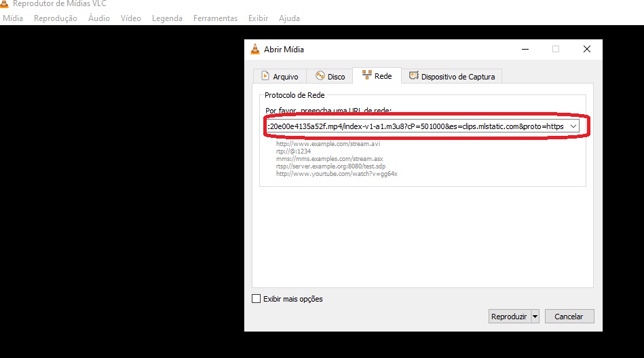
Task: Open the Áudio menu
Action: (x=99, y=18)
